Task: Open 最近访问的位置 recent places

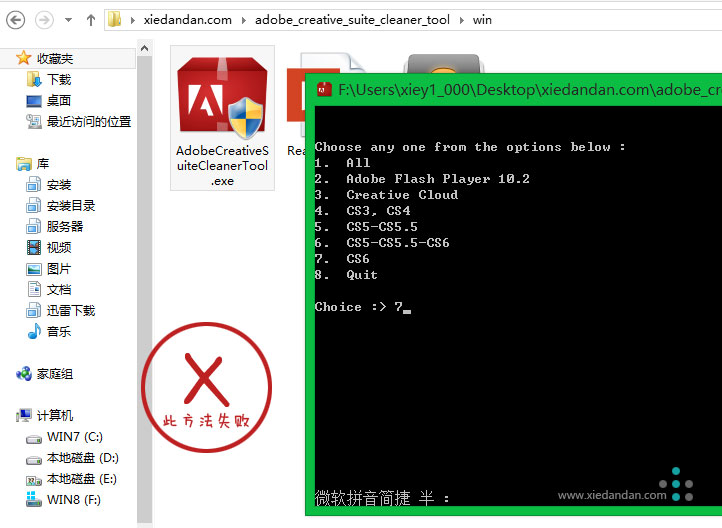Action: 89,122
